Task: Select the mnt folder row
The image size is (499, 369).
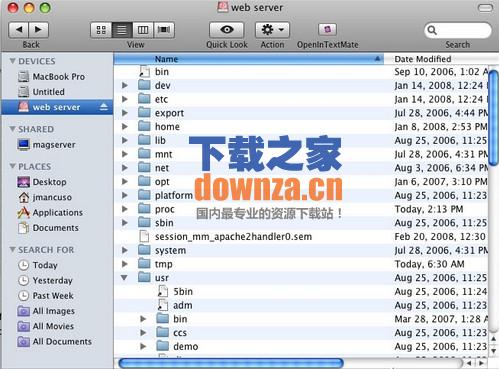Action: [301, 154]
